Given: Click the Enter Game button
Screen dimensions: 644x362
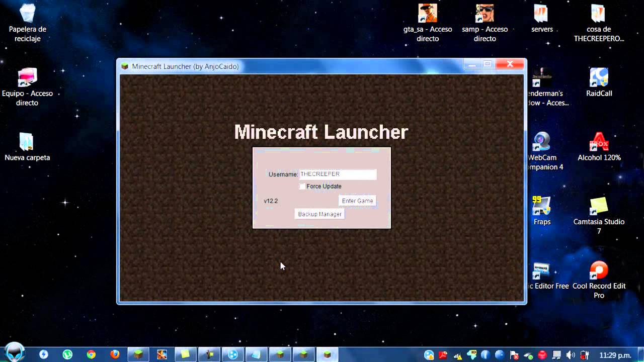Looking at the screenshot, I should coord(357,201).
